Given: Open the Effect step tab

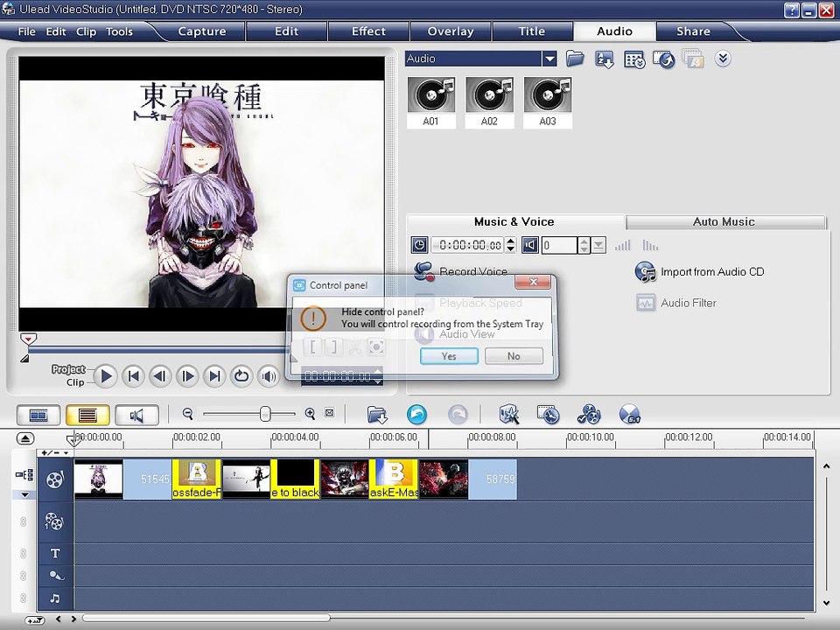Looking at the screenshot, I should (368, 31).
